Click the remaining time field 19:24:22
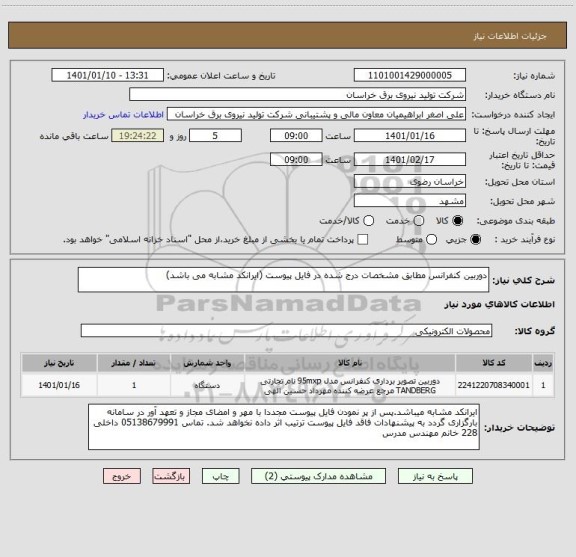576x557 pixels. [x=138, y=136]
